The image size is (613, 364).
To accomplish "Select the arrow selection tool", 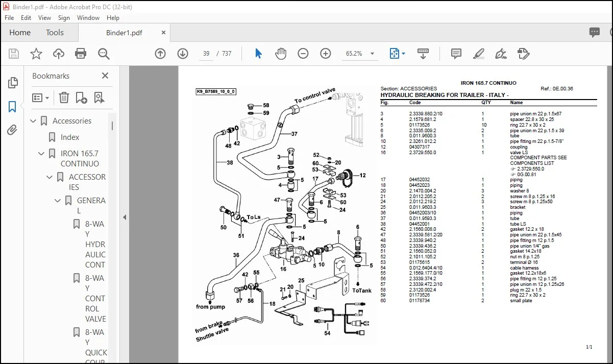I will 258,54.
